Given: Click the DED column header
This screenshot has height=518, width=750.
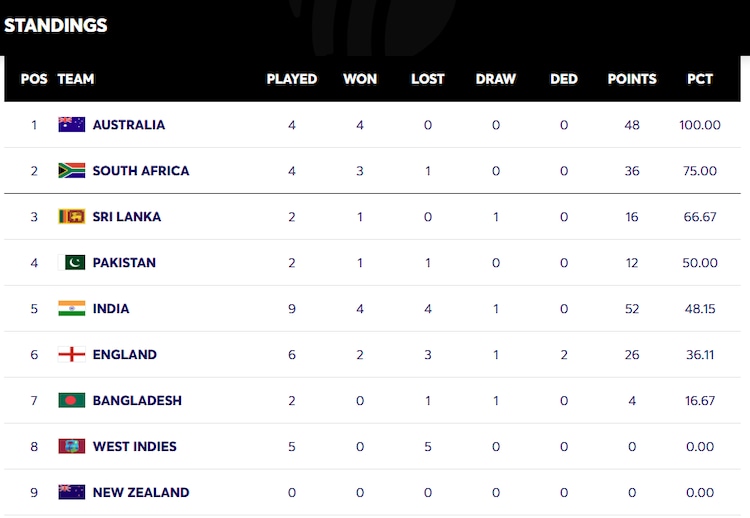Looking at the screenshot, I should click(x=564, y=79).
